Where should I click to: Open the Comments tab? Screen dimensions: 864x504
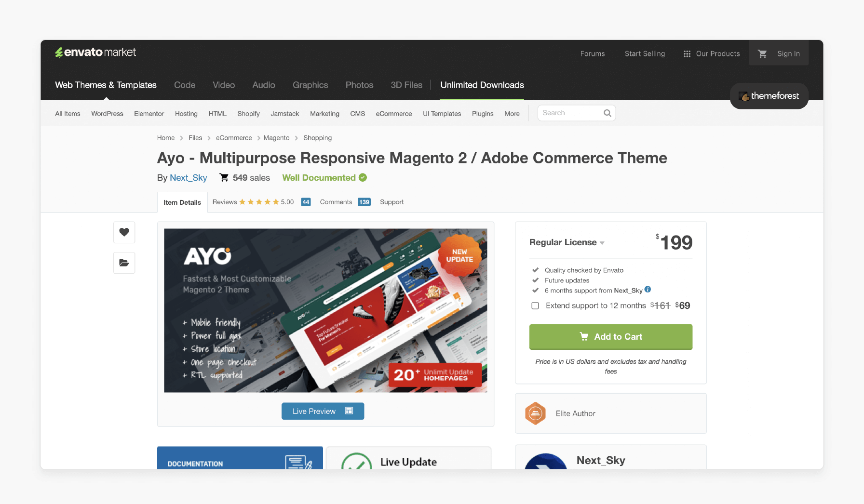pyautogui.click(x=336, y=202)
